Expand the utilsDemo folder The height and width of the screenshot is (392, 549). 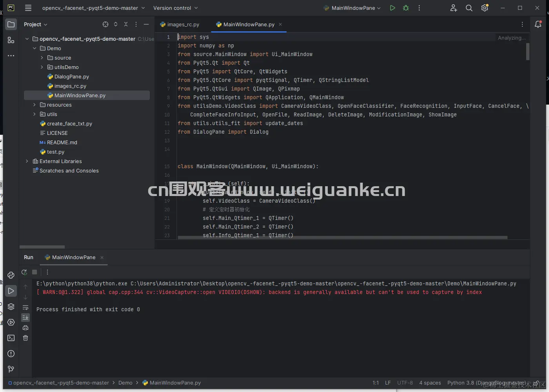(42, 67)
